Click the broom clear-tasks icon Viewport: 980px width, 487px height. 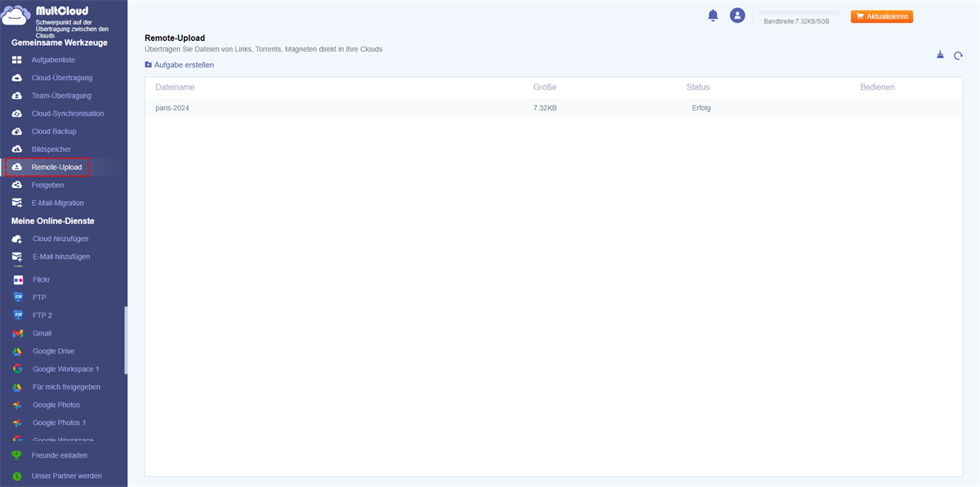pyautogui.click(x=940, y=56)
